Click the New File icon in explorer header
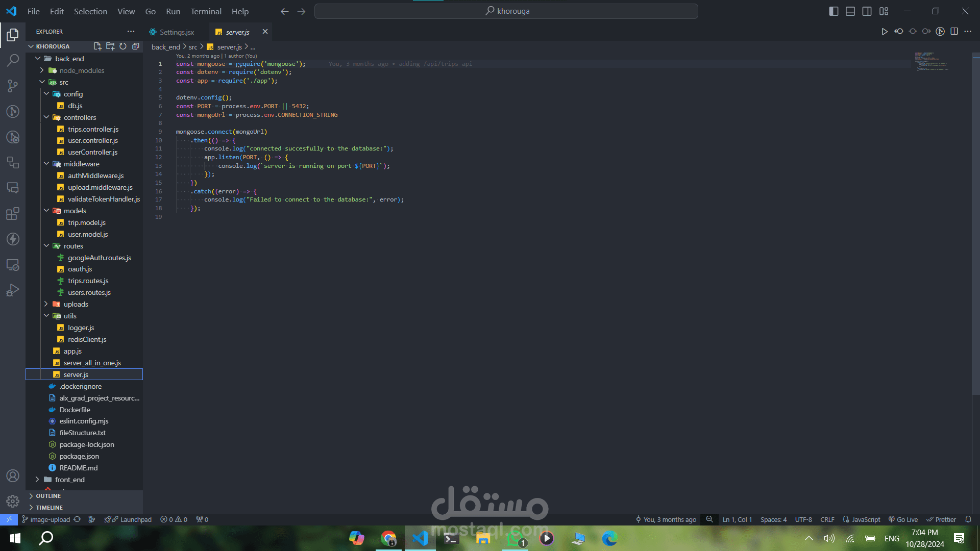This screenshot has height=551, width=980. tap(97, 46)
